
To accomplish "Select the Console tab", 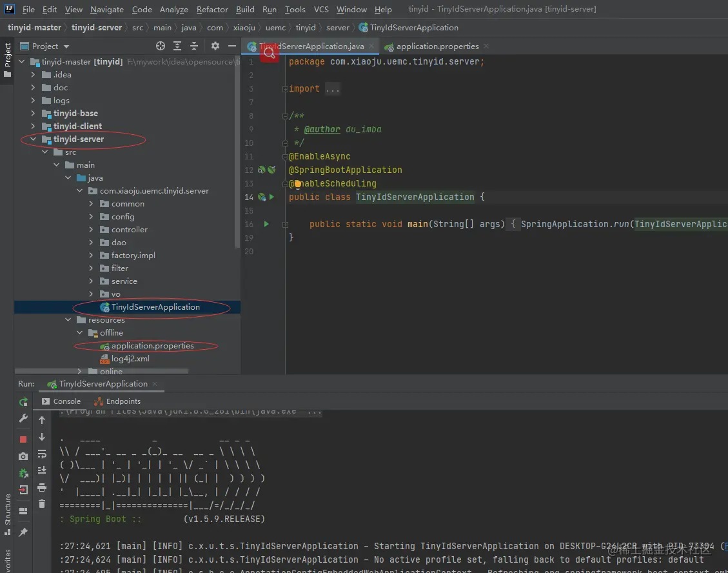I will click(x=61, y=401).
